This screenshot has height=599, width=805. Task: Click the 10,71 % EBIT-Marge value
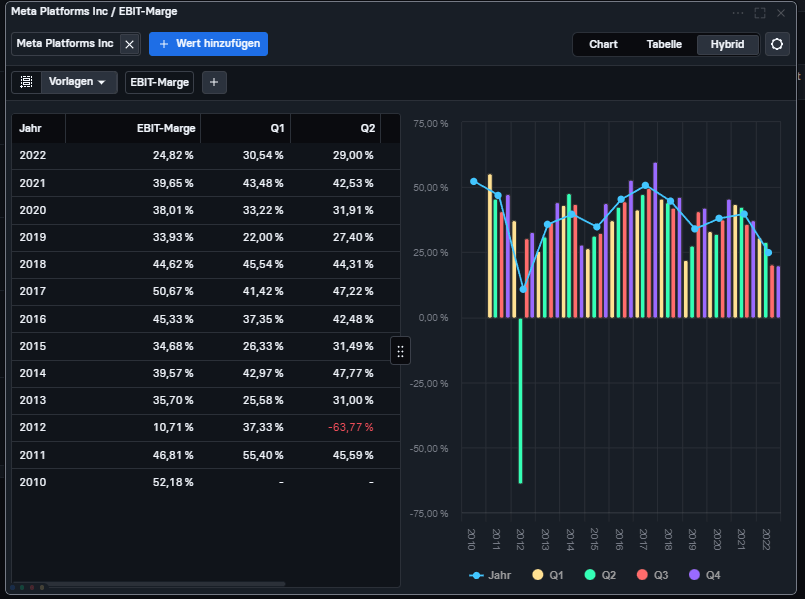(173, 428)
